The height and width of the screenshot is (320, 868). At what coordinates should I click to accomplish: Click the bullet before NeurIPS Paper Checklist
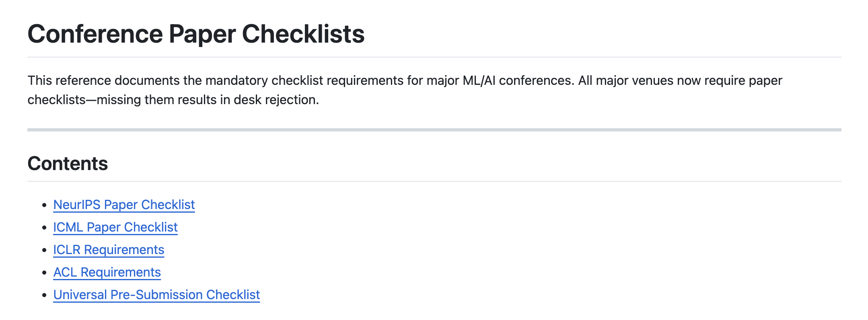(x=45, y=205)
